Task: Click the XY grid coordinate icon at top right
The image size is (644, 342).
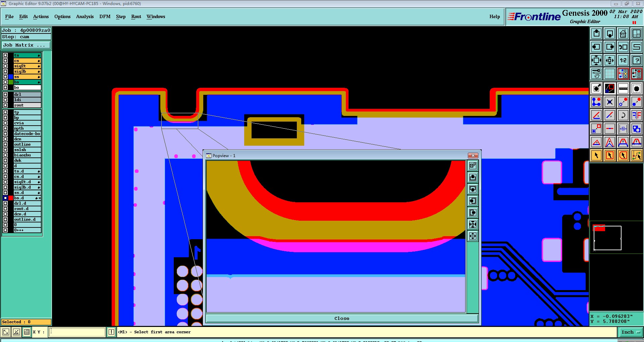Action: (637, 33)
